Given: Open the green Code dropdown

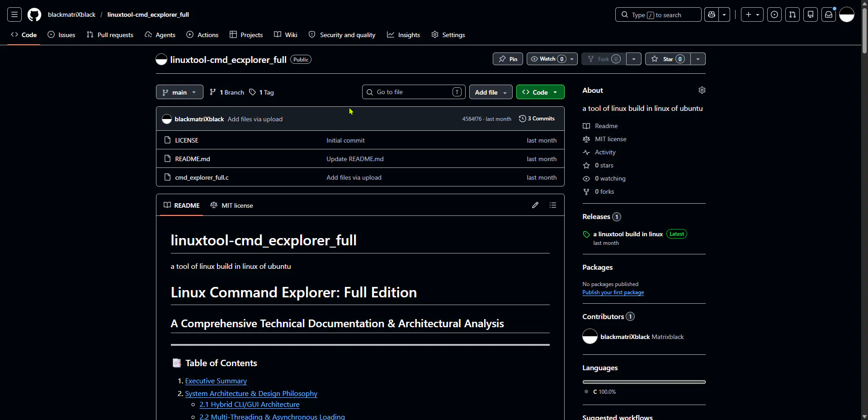Looking at the screenshot, I should [x=540, y=92].
